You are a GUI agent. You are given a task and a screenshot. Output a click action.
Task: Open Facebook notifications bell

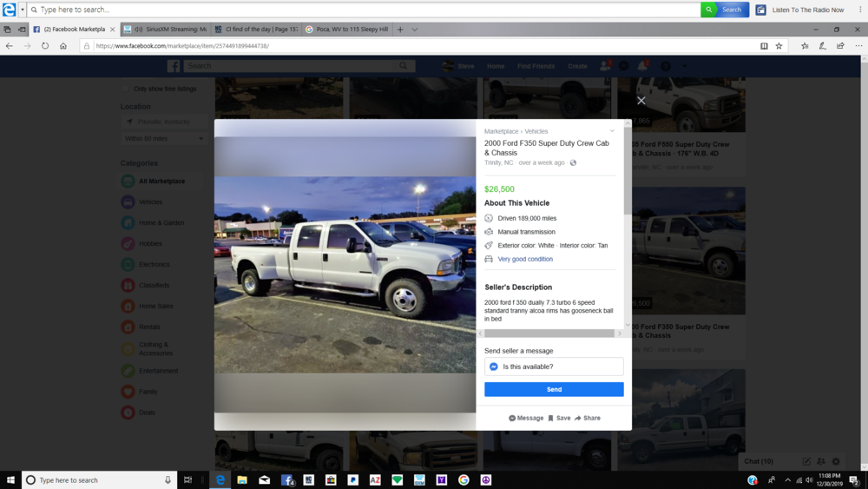point(642,66)
